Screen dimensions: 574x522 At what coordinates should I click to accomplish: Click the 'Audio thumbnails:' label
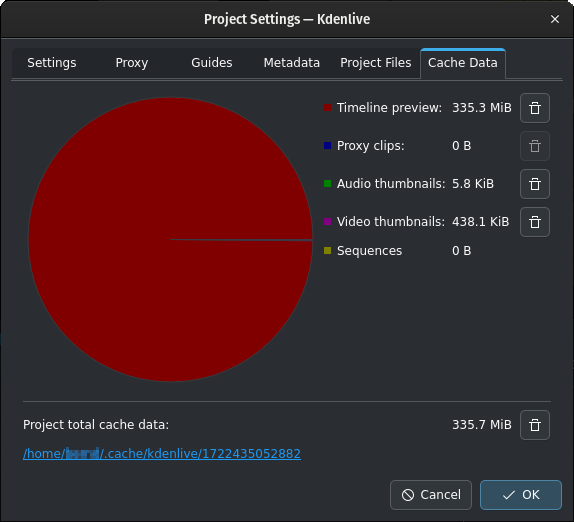[391, 184]
